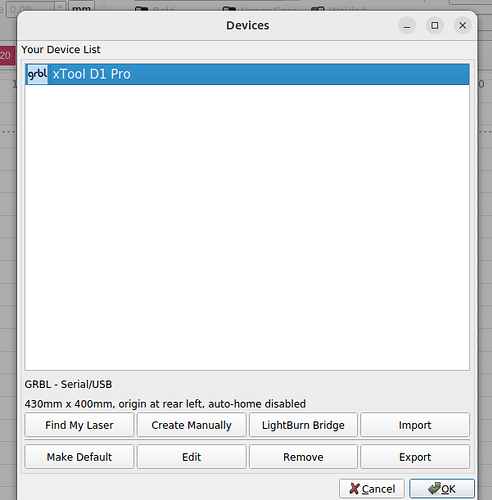Click the Your Device List label

pyautogui.click(x=61, y=50)
